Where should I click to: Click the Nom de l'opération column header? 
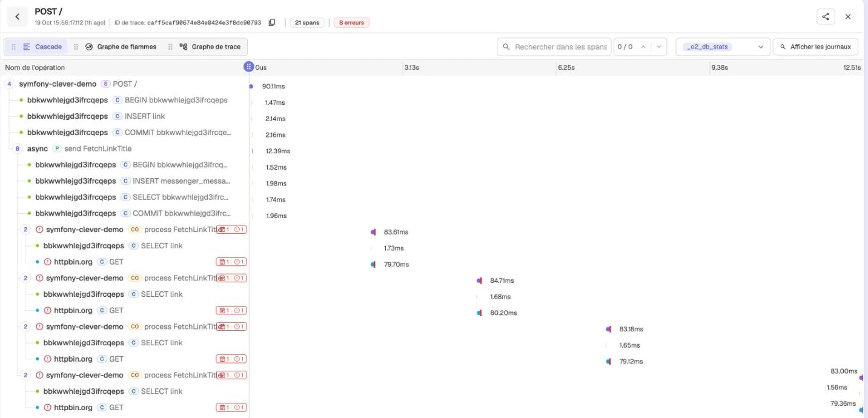pos(35,67)
